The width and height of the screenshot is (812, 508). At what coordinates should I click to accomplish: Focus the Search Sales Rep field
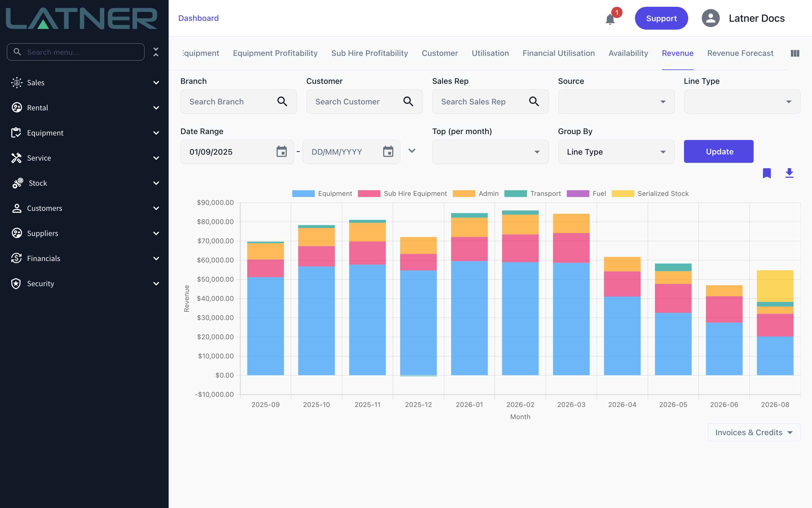[490, 102]
